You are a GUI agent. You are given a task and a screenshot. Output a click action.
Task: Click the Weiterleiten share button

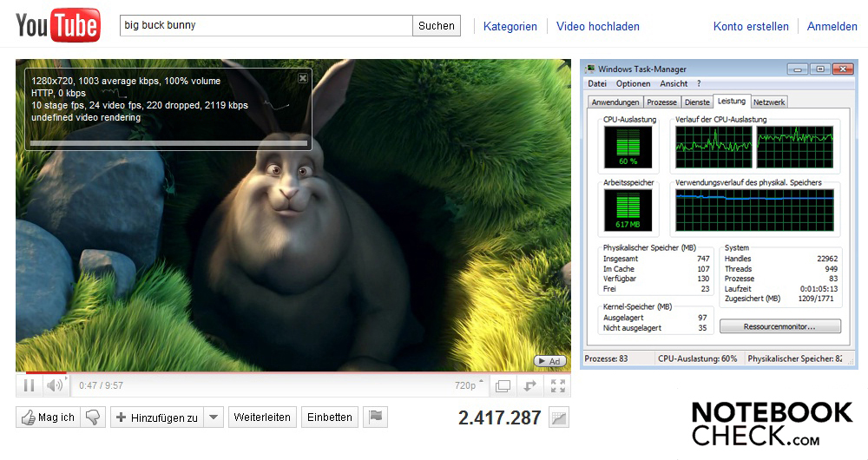(x=262, y=417)
